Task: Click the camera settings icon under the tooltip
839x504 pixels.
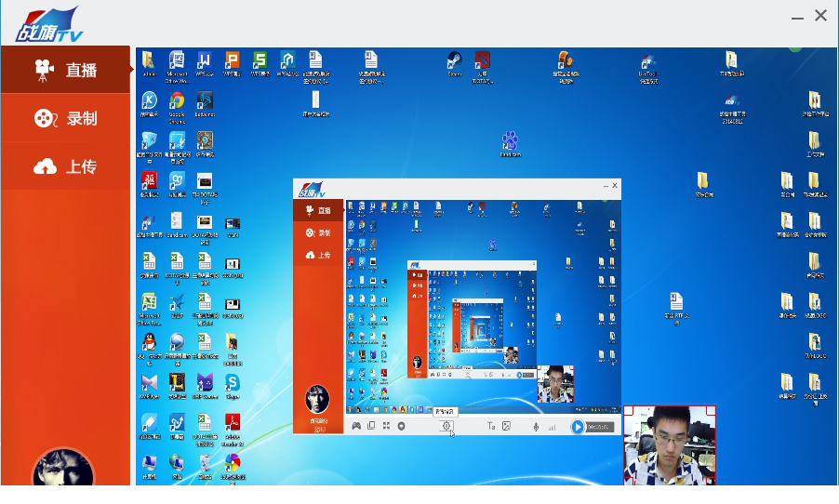Action: click(x=446, y=426)
